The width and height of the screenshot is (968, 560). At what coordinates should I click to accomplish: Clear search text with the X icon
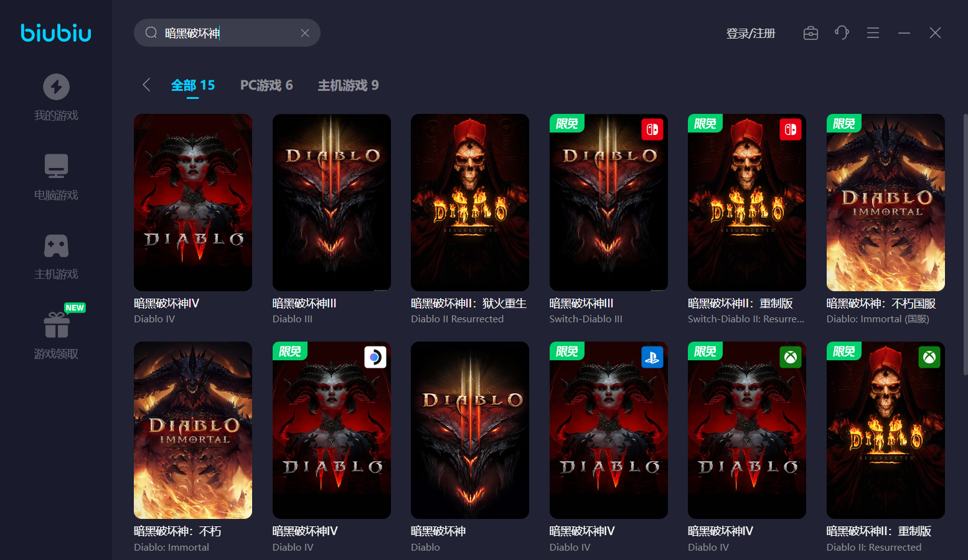[x=305, y=33]
